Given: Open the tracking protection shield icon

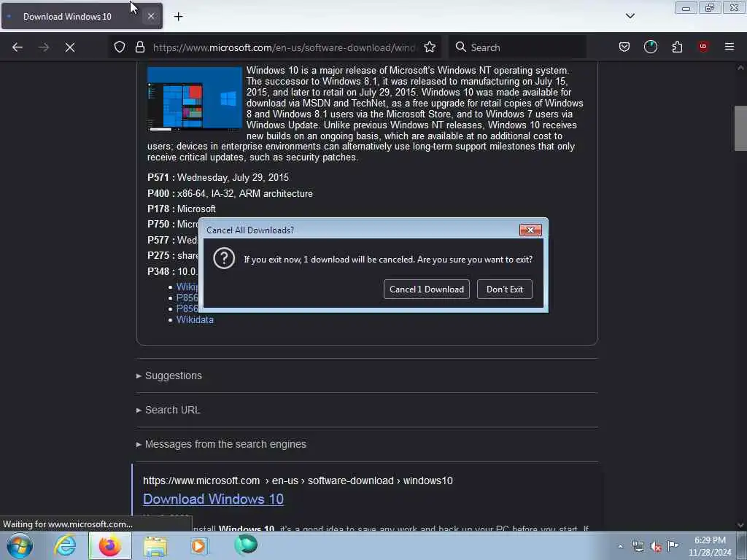Looking at the screenshot, I should pos(120,47).
